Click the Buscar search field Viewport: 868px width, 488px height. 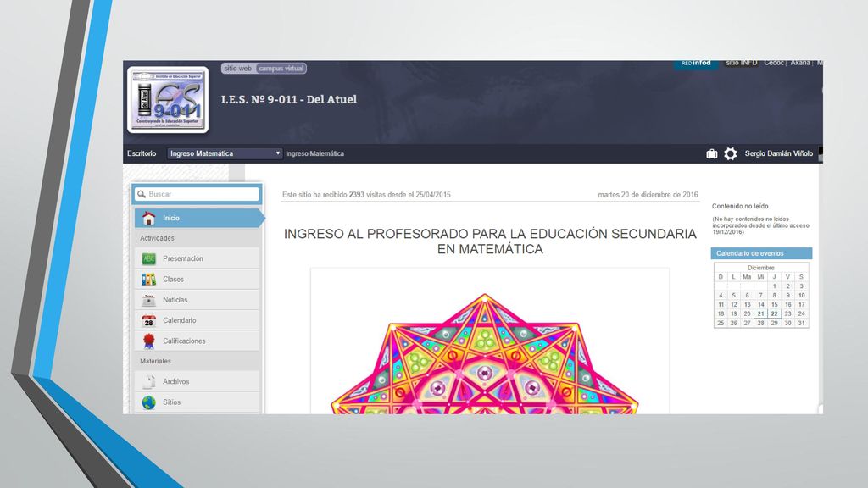tap(197, 194)
